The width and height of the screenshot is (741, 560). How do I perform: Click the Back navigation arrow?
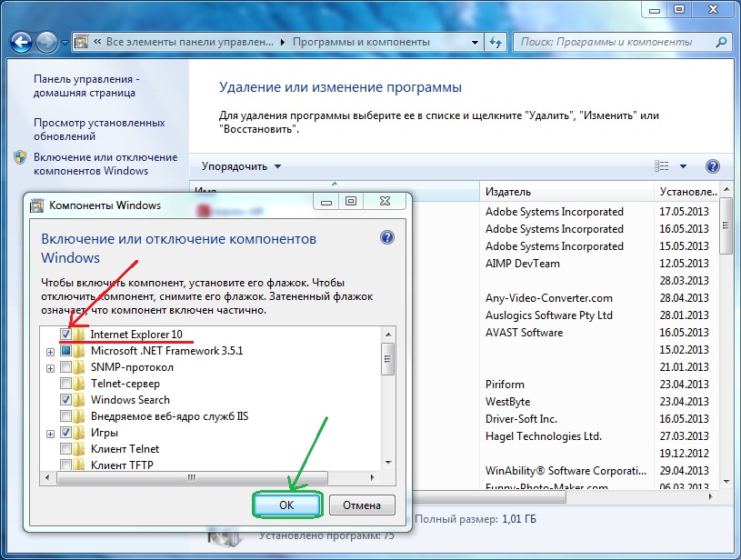tap(21, 43)
